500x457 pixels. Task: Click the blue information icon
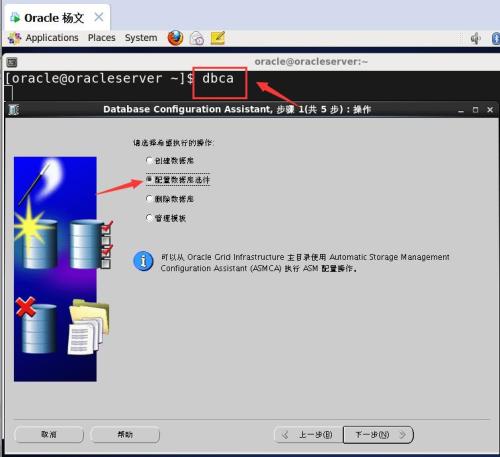point(143,261)
